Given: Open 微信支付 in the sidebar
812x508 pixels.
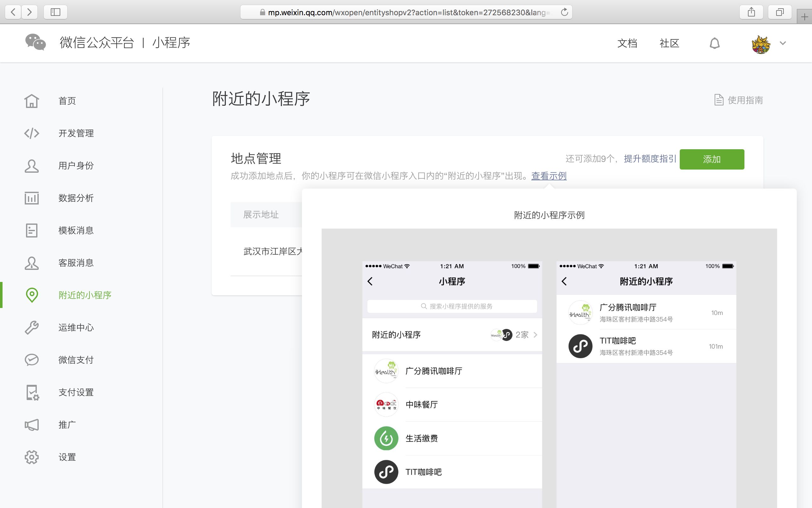Looking at the screenshot, I should pyautogui.click(x=76, y=360).
